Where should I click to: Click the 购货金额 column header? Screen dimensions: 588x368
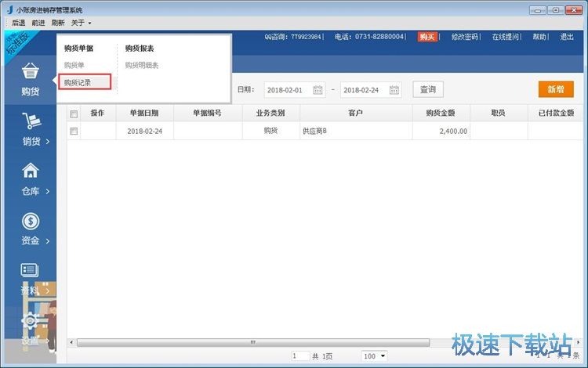441,113
